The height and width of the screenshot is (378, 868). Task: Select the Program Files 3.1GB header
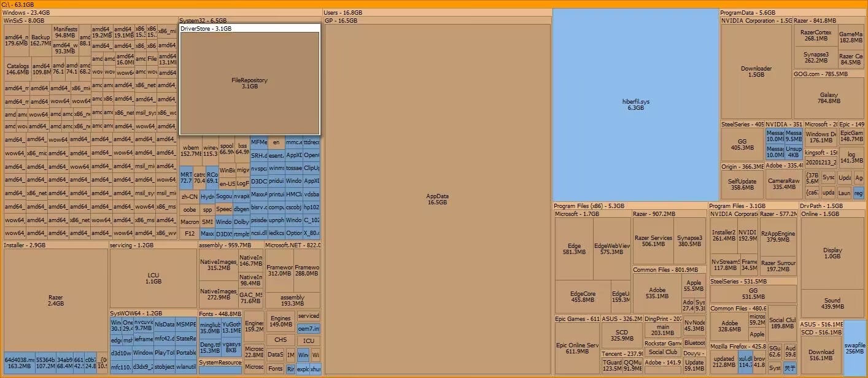coord(753,206)
